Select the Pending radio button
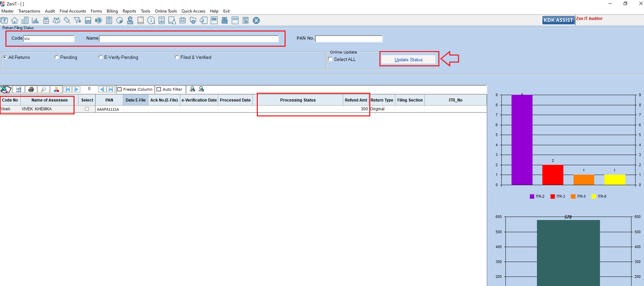Screen dimensions: 644x286 57,57
